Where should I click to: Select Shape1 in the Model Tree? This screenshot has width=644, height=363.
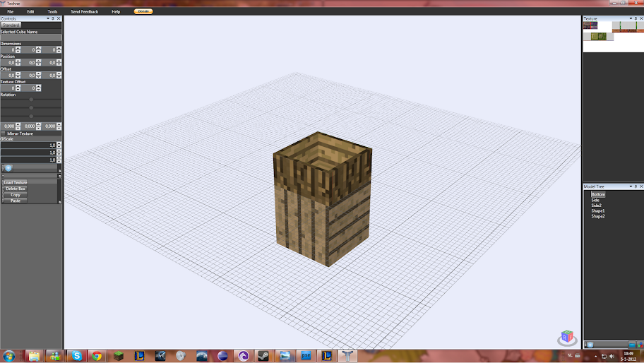pos(597,210)
